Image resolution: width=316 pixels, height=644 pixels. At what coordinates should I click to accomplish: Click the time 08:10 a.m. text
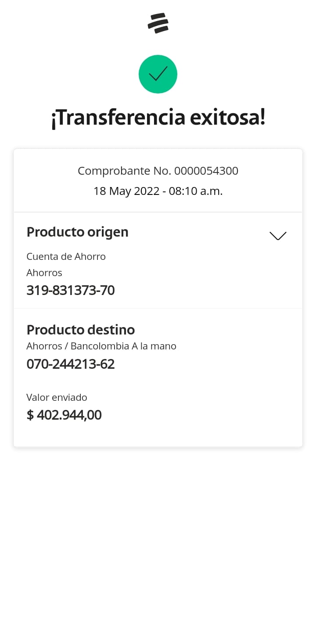(x=196, y=191)
